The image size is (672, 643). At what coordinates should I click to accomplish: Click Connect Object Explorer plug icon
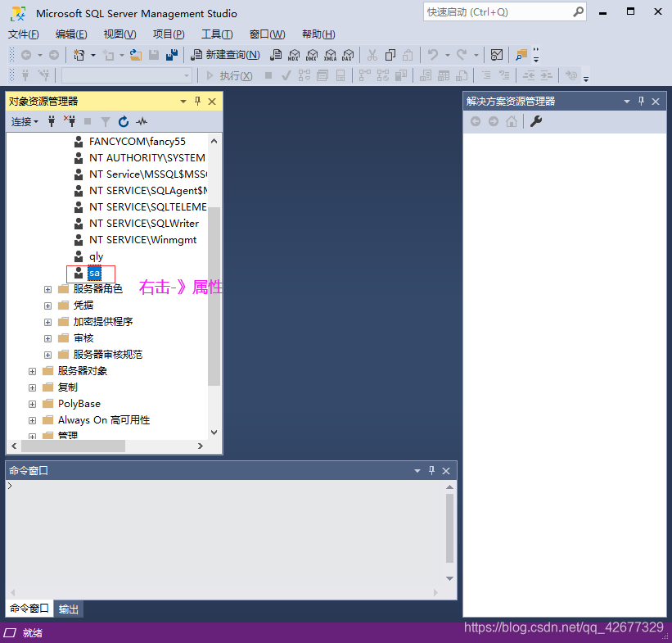point(52,122)
